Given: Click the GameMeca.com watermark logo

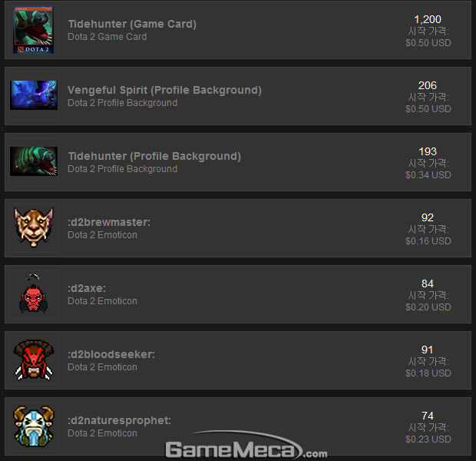Looking at the screenshot, I should point(246,446).
